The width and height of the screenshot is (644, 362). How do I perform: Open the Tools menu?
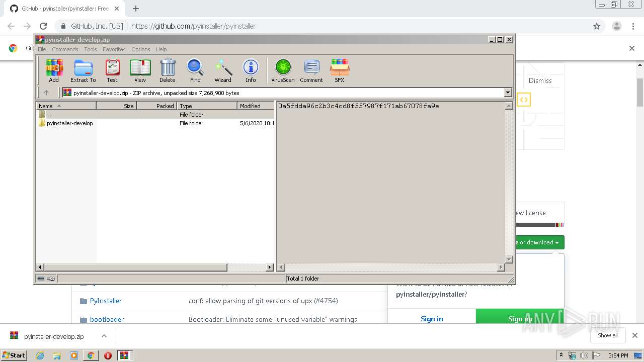click(91, 49)
